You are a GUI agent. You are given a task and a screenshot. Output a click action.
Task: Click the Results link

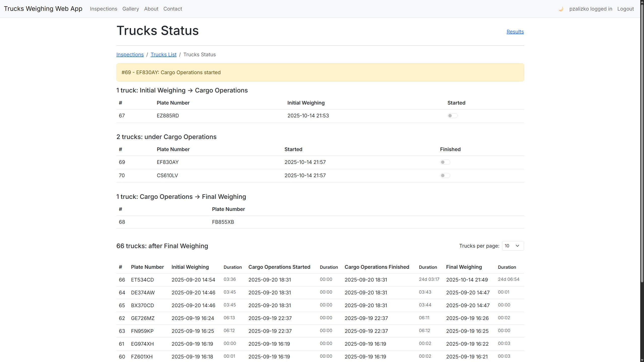coord(515,32)
